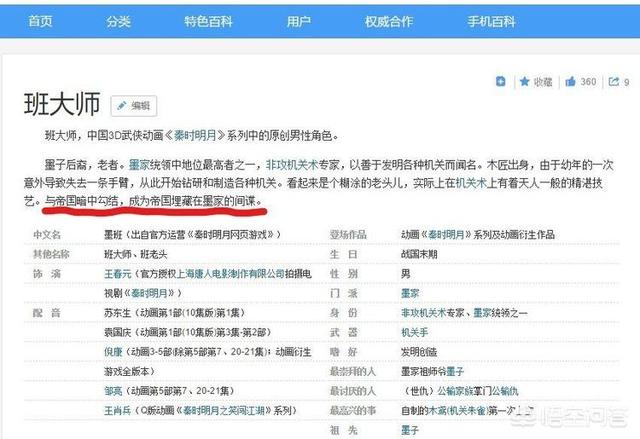The width and height of the screenshot is (640, 439).
Task: Click the blue plus document icon
Action: click(x=500, y=82)
